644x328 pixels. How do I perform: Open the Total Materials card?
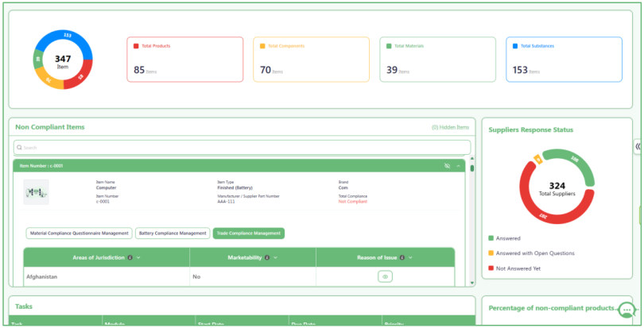pos(437,60)
